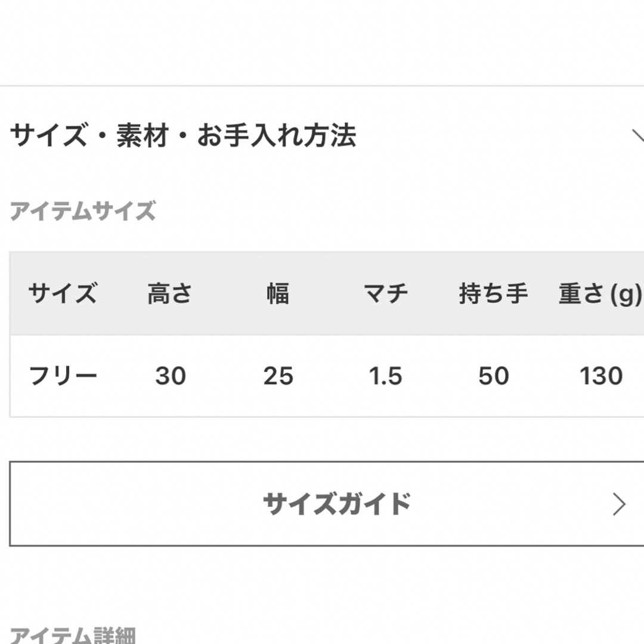
Task: Click the width value 25
Action: pos(278,376)
